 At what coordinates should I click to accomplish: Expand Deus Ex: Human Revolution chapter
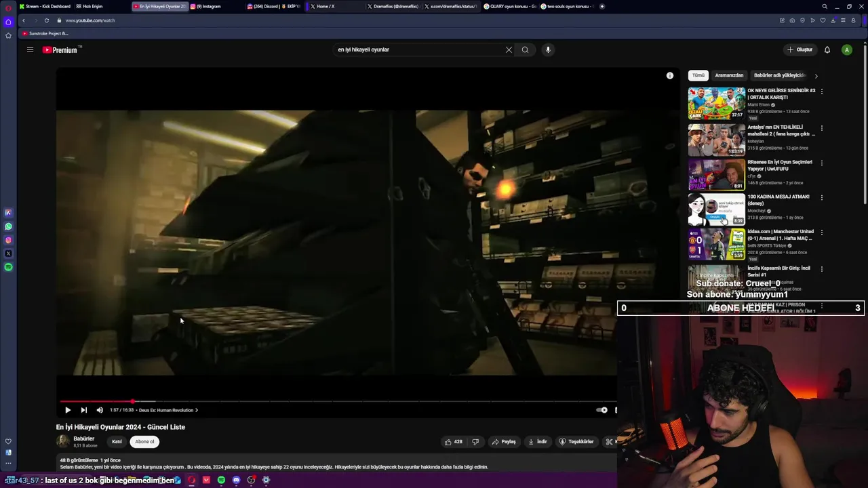168,410
